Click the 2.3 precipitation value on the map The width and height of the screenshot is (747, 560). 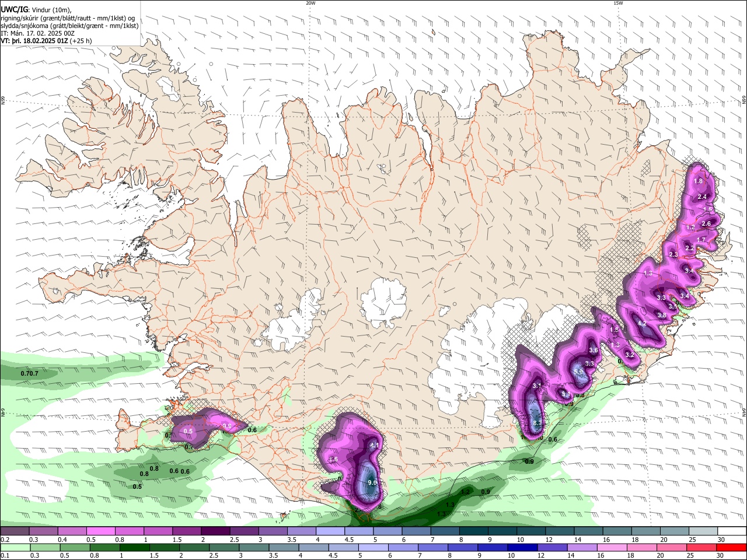tap(673, 255)
